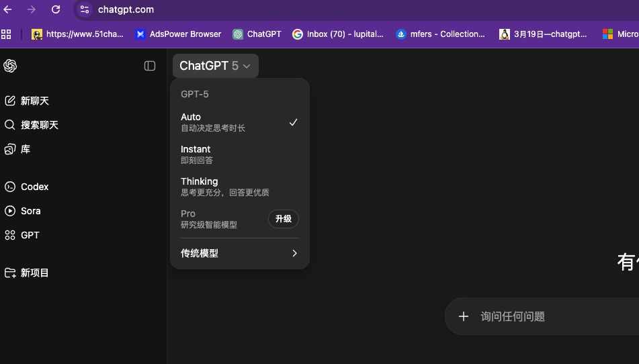Click 思考更充分，回答更优质 description text
Screen dimensions: 639x364
[225, 193]
